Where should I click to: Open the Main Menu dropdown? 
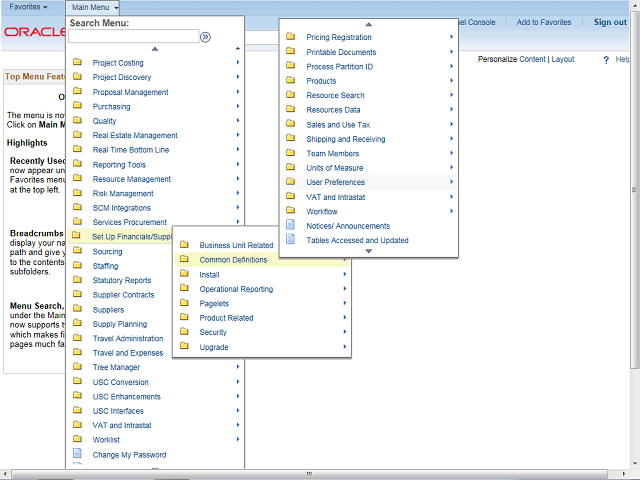(x=95, y=7)
